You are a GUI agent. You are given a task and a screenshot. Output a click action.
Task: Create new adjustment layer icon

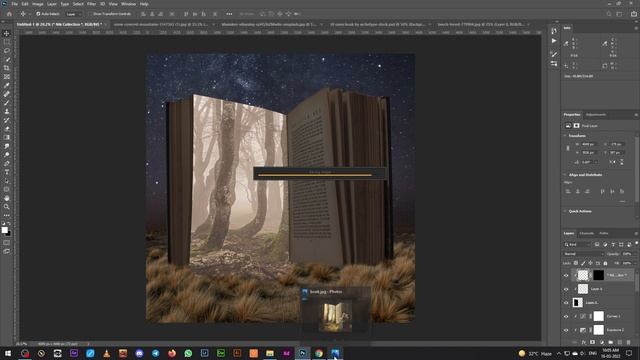pyautogui.click(x=602, y=342)
